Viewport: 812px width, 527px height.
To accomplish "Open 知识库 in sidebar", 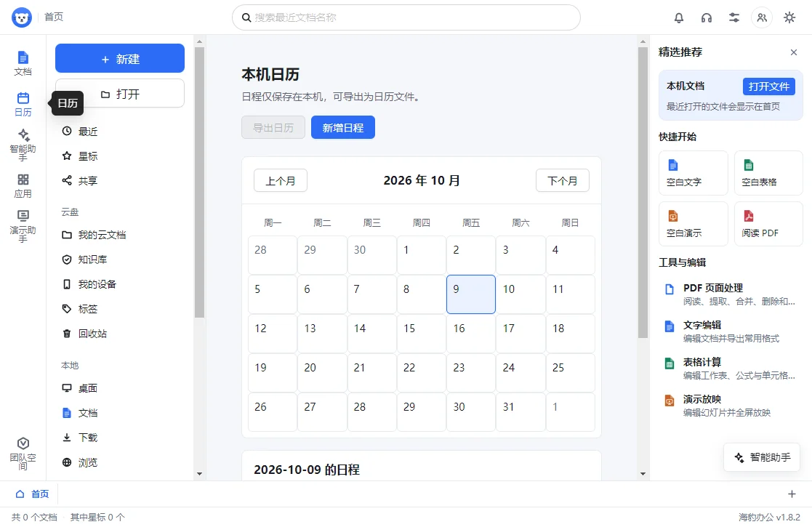I will [x=121, y=260].
